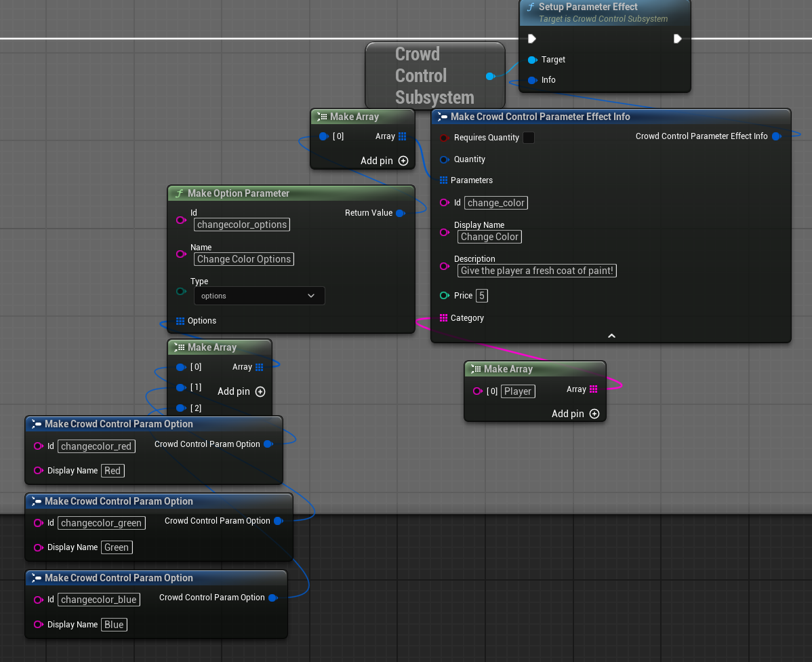Click the Id pin on Make Option Parameter
This screenshot has width=812, height=662.
(181, 220)
